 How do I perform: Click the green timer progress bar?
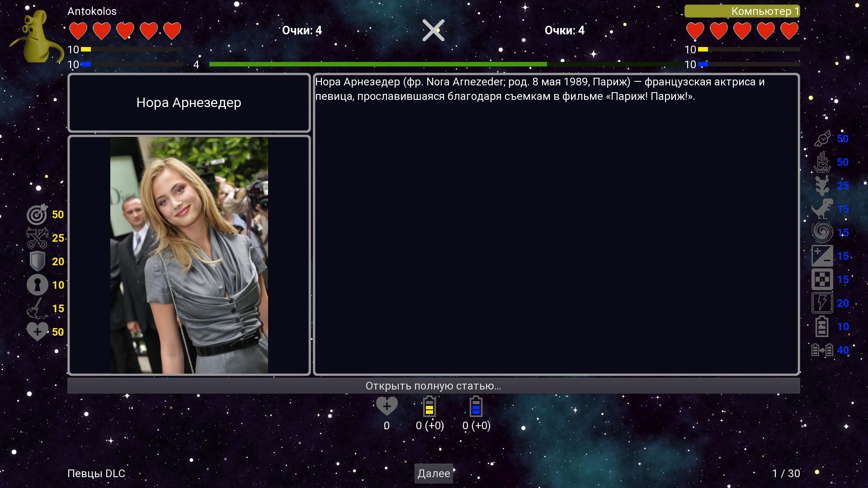(x=377, y=65)
